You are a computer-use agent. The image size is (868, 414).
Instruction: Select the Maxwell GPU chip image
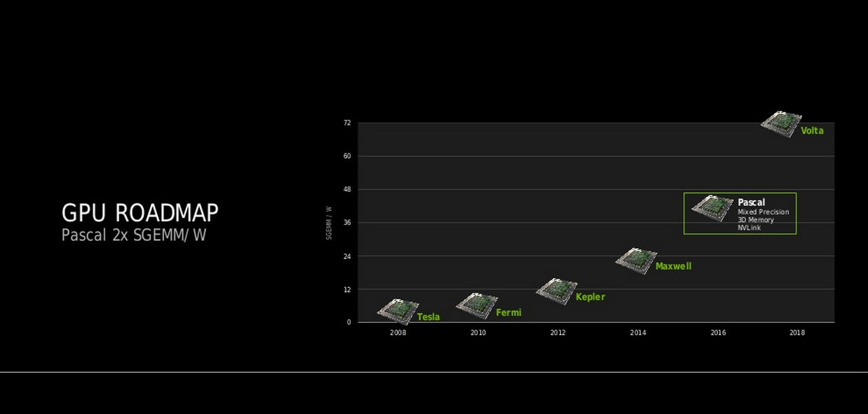[636, 261]
